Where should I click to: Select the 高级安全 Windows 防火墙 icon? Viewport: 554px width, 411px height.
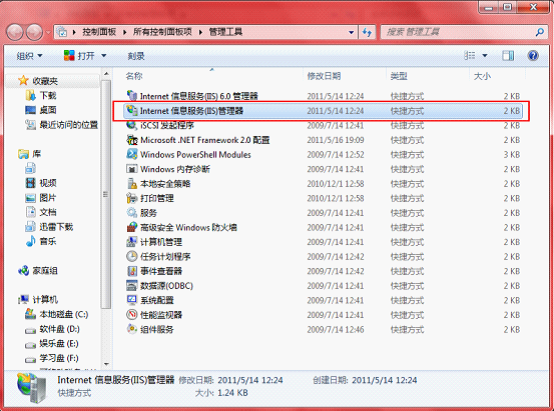[x=132, y=227]
